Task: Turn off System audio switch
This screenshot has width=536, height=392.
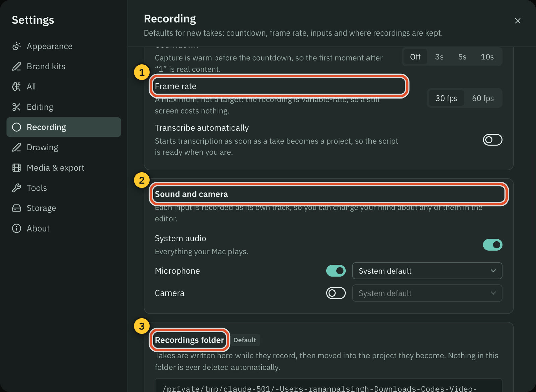Action: coord(492,245)
